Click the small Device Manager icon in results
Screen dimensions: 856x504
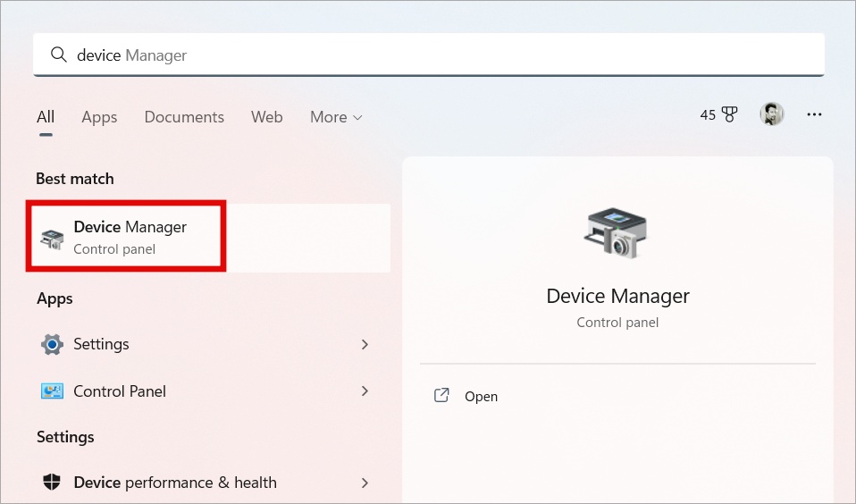tap(52, 239)
